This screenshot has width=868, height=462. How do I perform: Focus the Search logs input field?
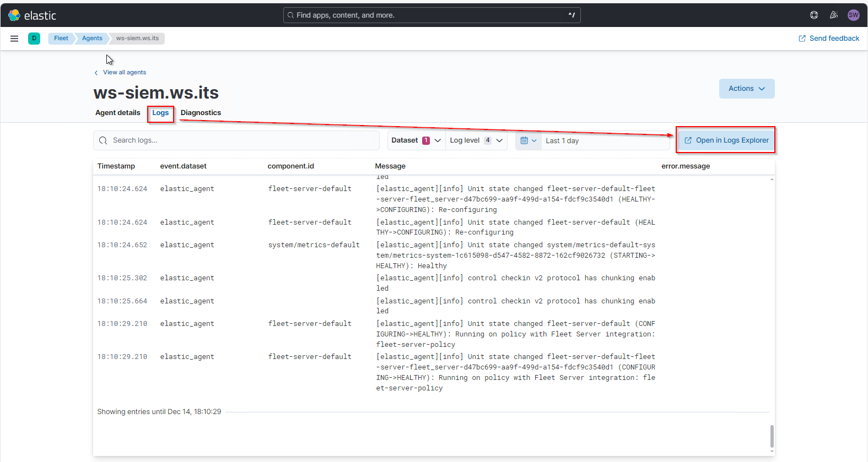point(236,140)
